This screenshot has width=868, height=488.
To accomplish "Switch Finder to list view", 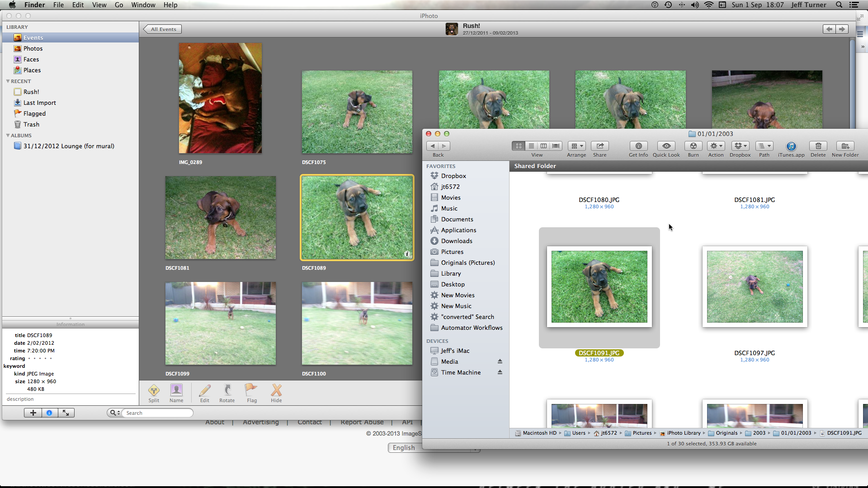I will tap(531, 146).
